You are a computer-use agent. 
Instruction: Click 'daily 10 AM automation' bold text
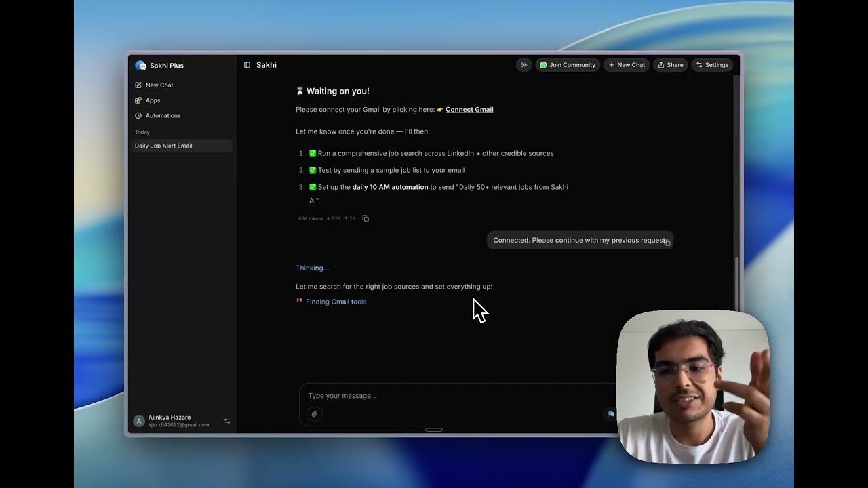[x=390, y=187]
